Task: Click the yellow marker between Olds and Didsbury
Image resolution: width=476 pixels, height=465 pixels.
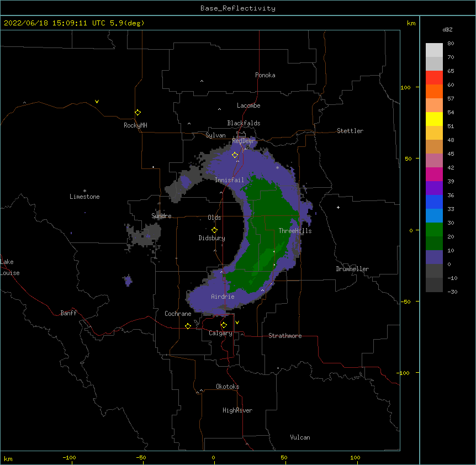Action: (x=214, y=230)
